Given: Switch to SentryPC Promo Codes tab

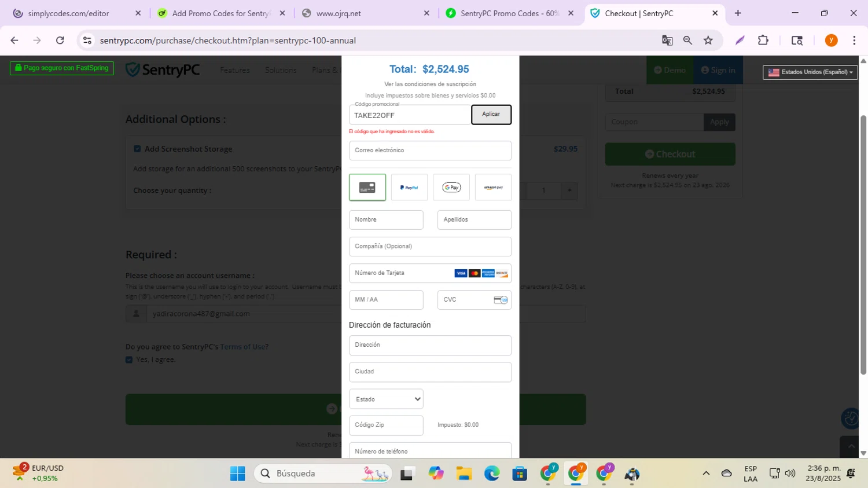Looking at the screenshot, I should pos(510,13).
